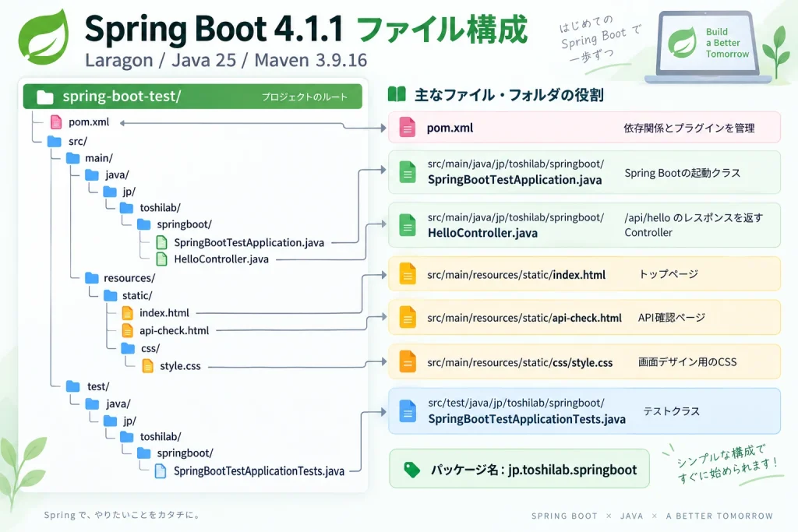Click the java/ folder icon under main/
798x532 pixels.
click(92, 175)
